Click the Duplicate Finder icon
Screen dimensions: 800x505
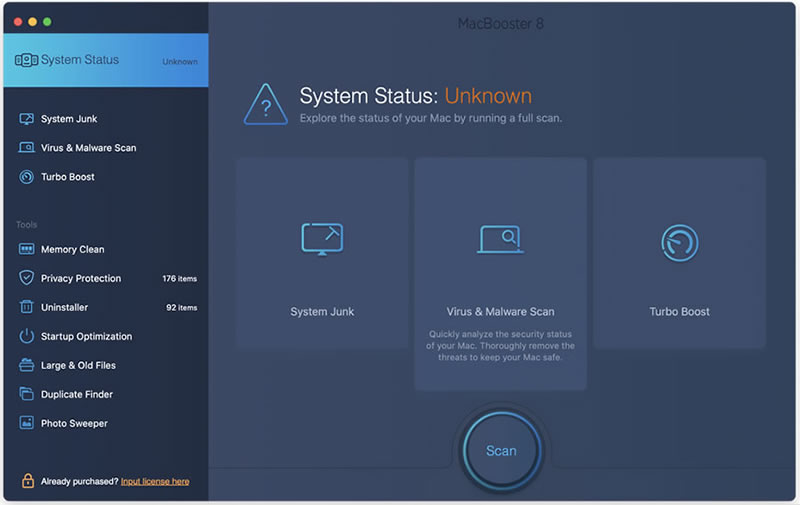click(x=27, y=394)
